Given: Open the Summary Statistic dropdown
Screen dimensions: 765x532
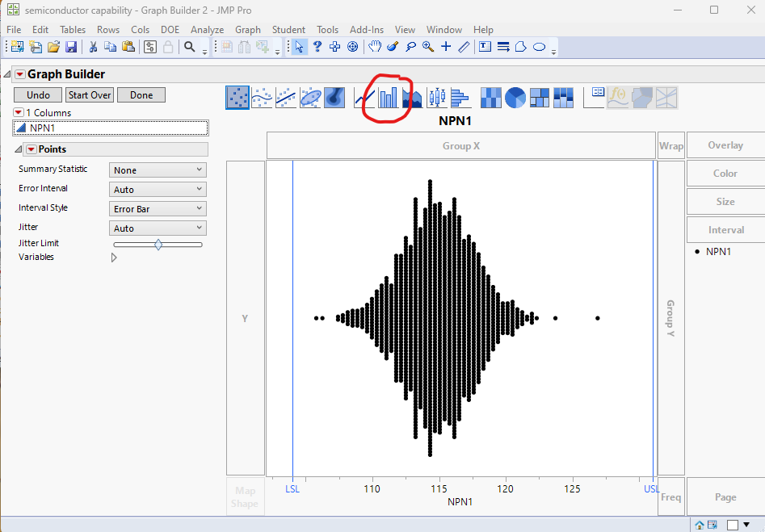Looking at the screenshot, I should (158, 170).
